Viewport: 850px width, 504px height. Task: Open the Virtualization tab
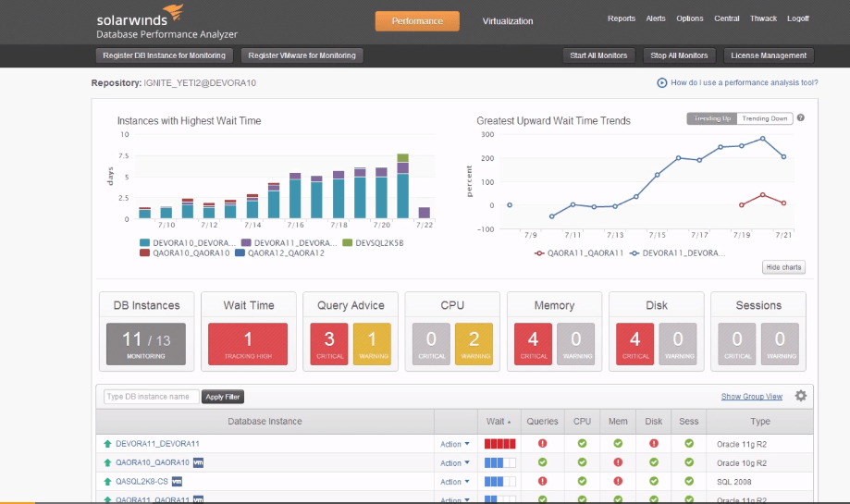pos(508,21)
